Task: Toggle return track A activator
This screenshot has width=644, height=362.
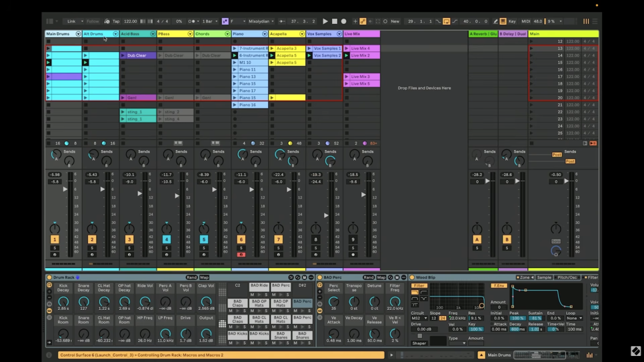Action: pos(477,239)
